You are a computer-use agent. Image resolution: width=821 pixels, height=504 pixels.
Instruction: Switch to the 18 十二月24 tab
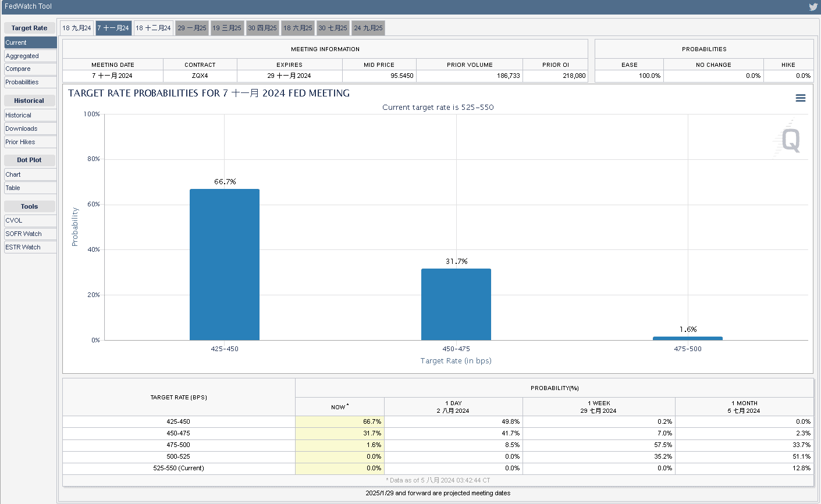point(154,28)
